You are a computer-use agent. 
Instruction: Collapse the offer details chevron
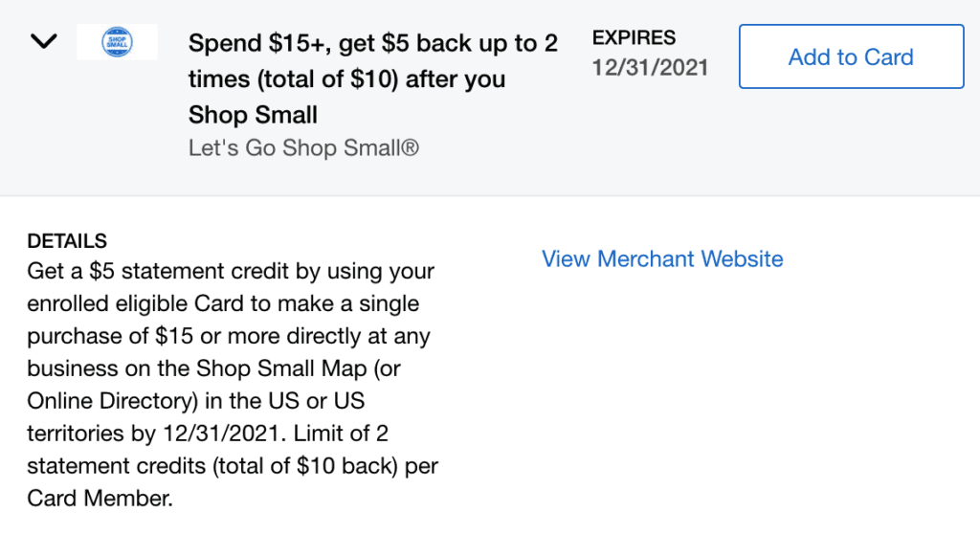point(44,41)
